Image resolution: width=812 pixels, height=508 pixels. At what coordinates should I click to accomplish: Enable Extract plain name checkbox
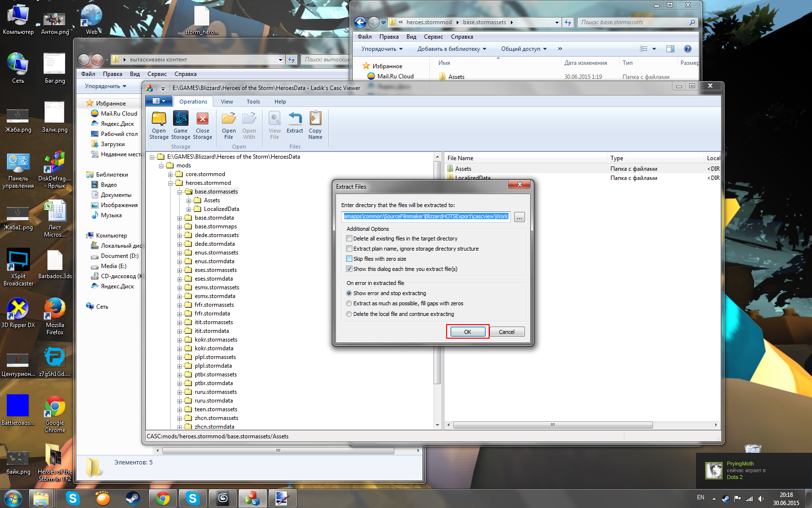click(x=349, y=249)
